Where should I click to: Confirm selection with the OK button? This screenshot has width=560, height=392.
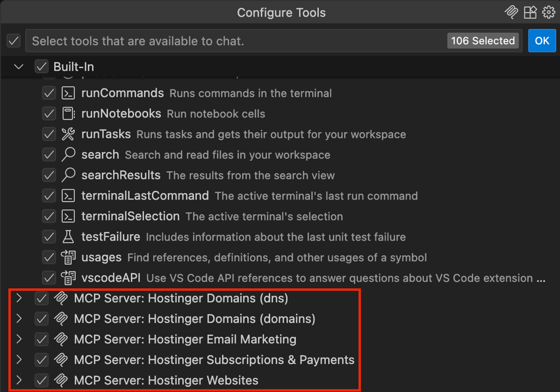(542, 40)
